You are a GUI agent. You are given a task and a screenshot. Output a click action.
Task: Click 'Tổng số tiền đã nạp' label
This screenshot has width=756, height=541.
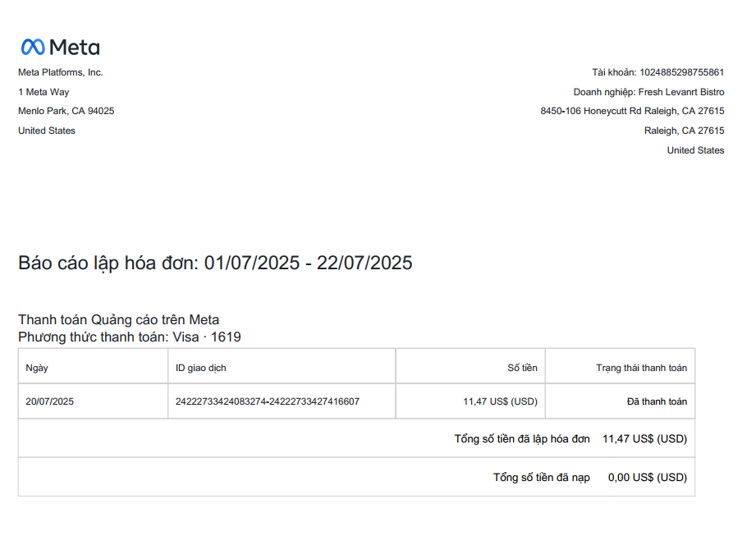(x=541, y=477)
